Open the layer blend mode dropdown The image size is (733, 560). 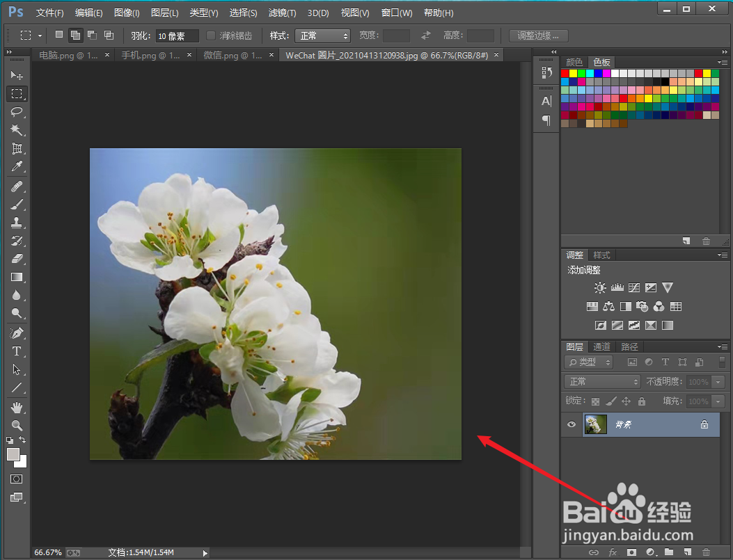(602, 382)
